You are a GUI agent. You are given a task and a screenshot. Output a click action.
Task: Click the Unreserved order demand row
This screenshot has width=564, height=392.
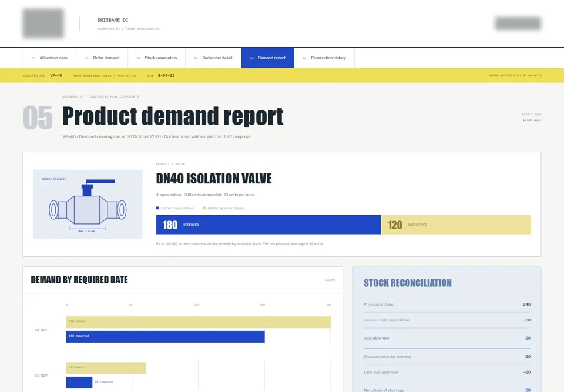click(447, 357)
